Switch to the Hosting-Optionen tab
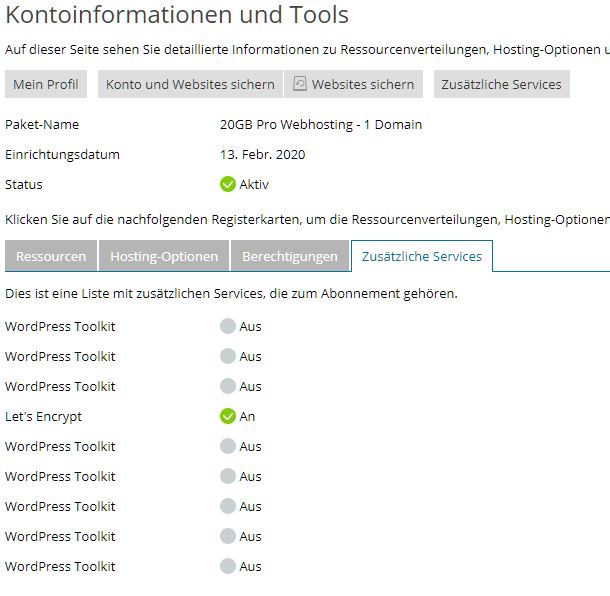Viewport: 610px width, 596px height. point(164,256)
